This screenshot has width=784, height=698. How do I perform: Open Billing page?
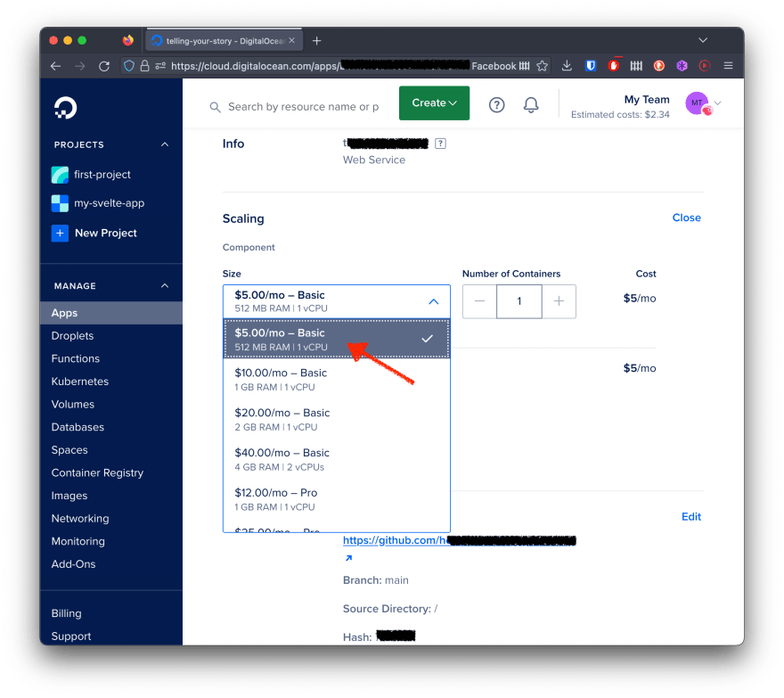pyautogui.click(x=66, y=613)
